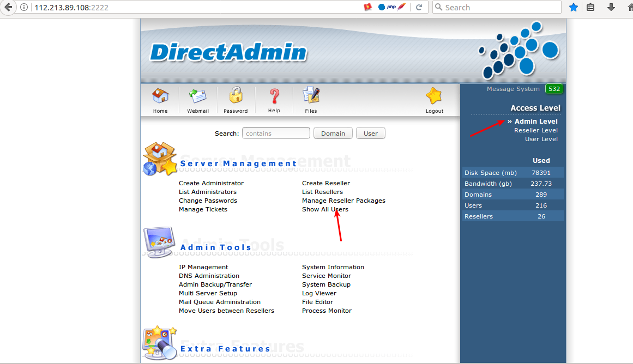Viewport: 633px width, 364px height.
Task: Click the php extension icon
Action: [391, 7]
